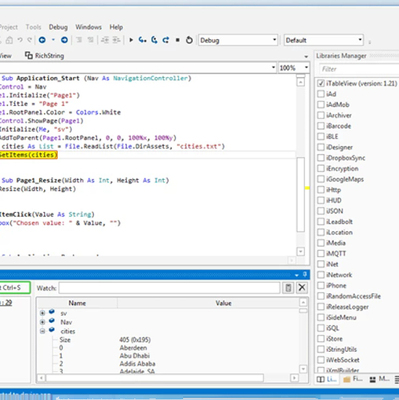This screenshot has width=399, height=400.
Task: Click the Stop debugging square icon
Action: tap(178, 40)
